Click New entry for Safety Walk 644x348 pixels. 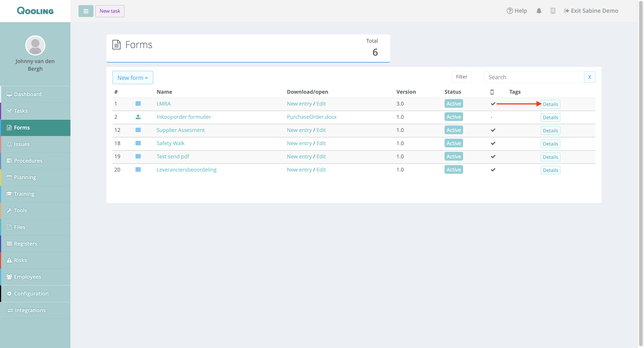299,143
